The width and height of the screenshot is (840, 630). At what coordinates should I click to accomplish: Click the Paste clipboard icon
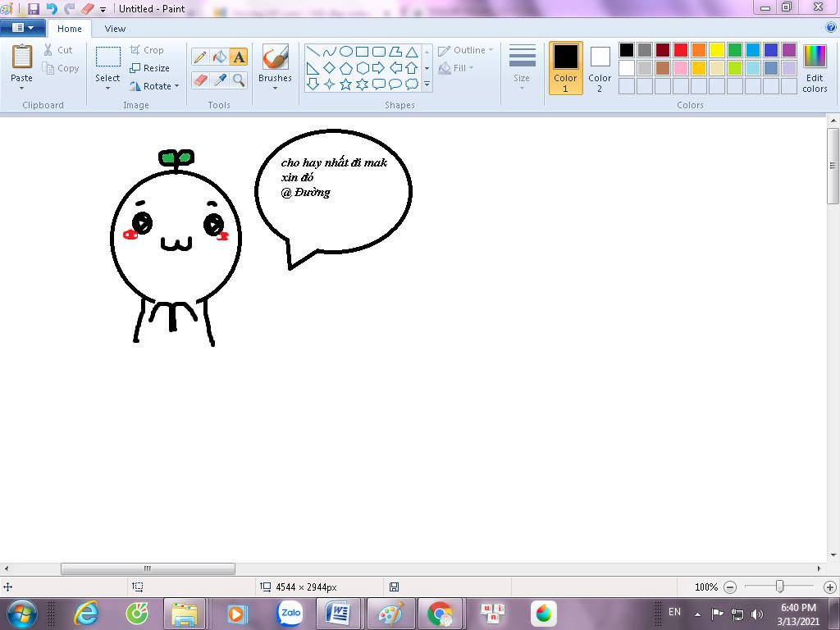[22, 56]
